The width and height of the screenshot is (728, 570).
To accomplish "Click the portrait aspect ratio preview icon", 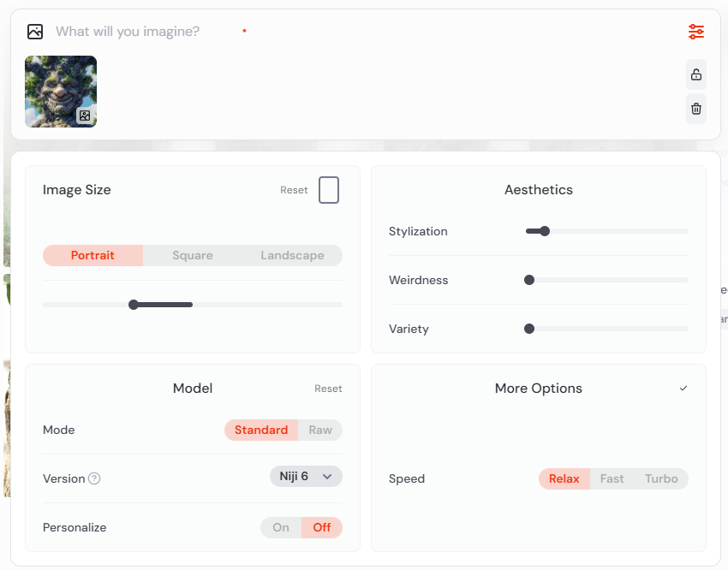I will point(329,190).
